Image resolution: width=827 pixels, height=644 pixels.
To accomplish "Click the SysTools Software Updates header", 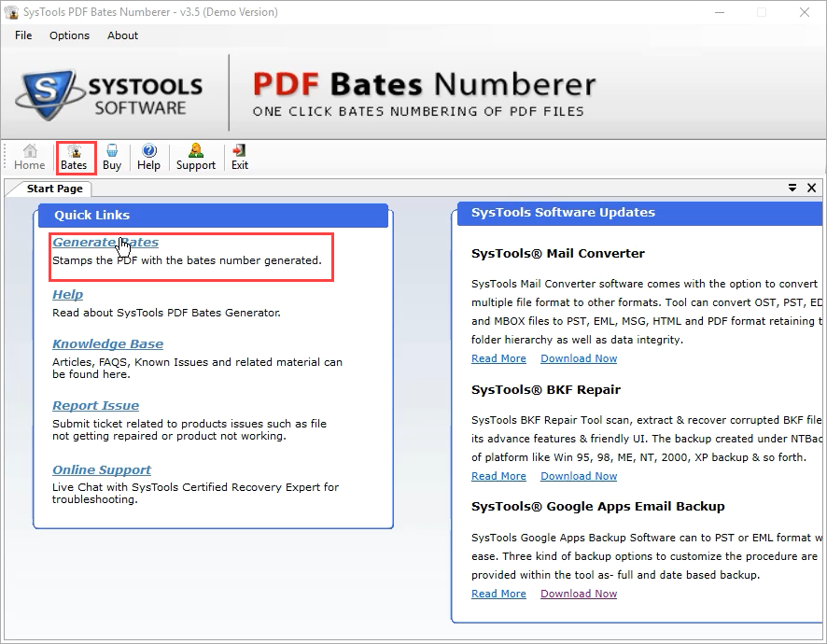I will [x=639, y=213].
